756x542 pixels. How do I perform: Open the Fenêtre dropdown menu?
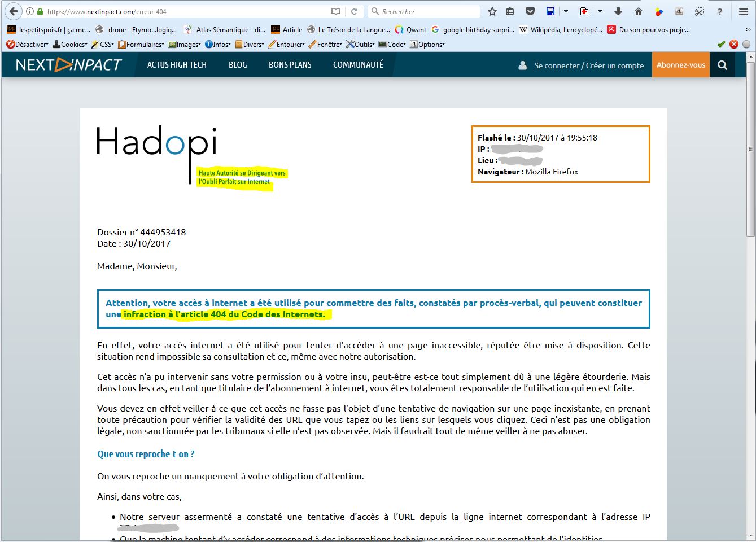(x=325, y=44)
